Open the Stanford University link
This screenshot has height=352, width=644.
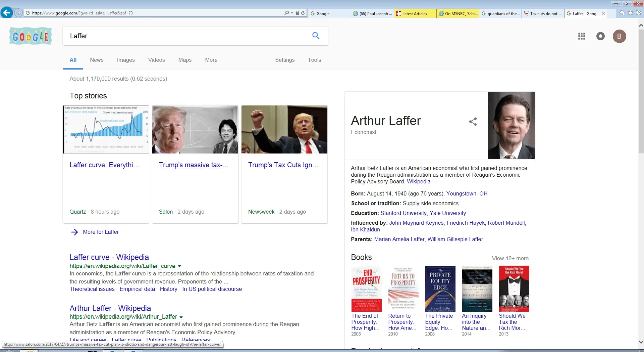403,213
